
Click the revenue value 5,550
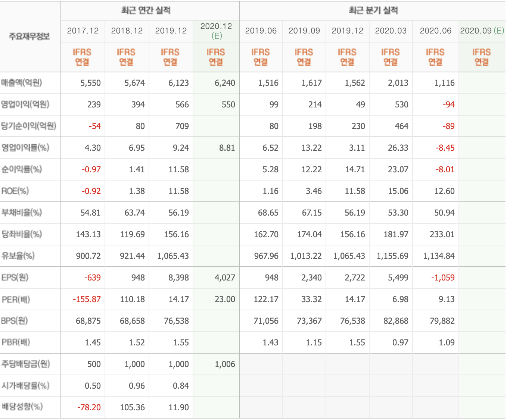coord(91,83)
